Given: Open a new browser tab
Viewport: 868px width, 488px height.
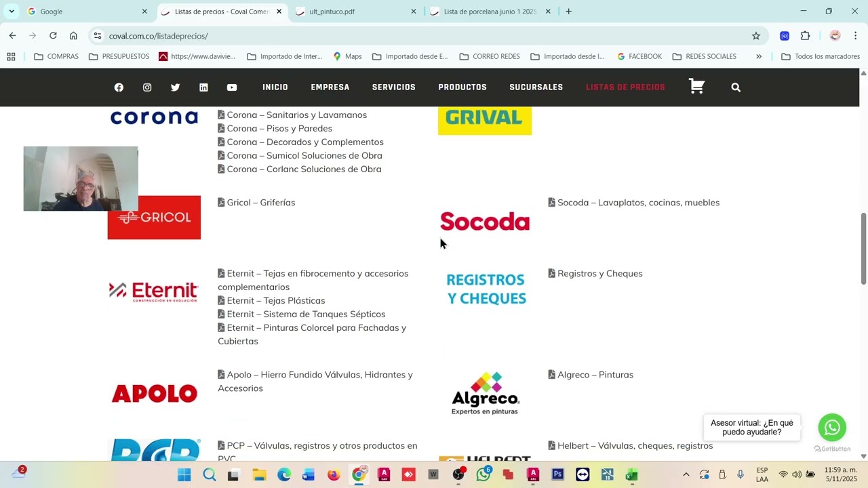Looking at the screenshot, I should point(568,12).
